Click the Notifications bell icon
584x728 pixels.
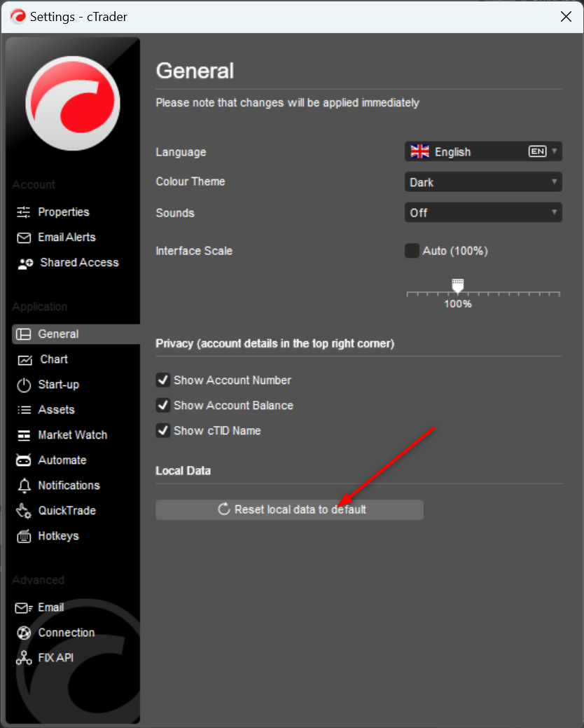(x=25, y=486)
